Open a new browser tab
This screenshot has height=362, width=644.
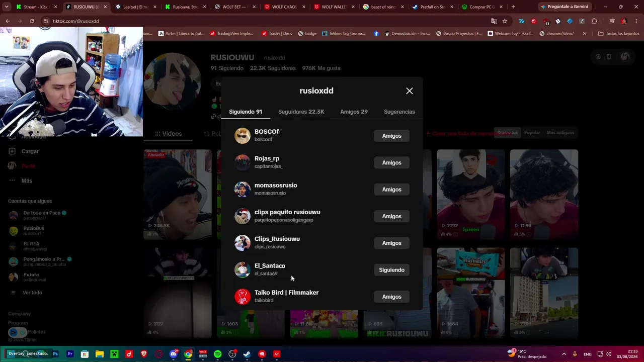coord(513,7)
